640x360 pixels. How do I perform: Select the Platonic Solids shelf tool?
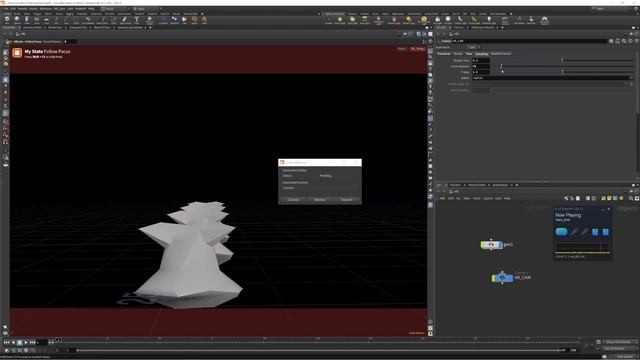(x=149, y=20)
